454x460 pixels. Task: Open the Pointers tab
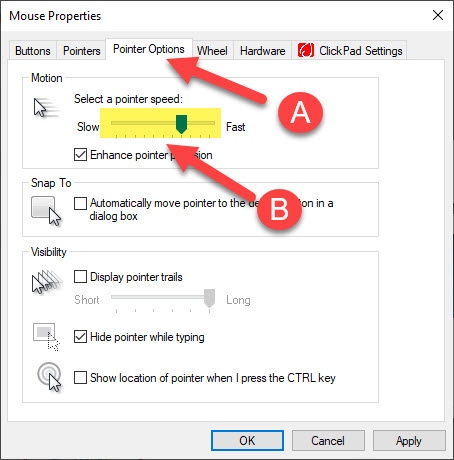pos(82,51)
